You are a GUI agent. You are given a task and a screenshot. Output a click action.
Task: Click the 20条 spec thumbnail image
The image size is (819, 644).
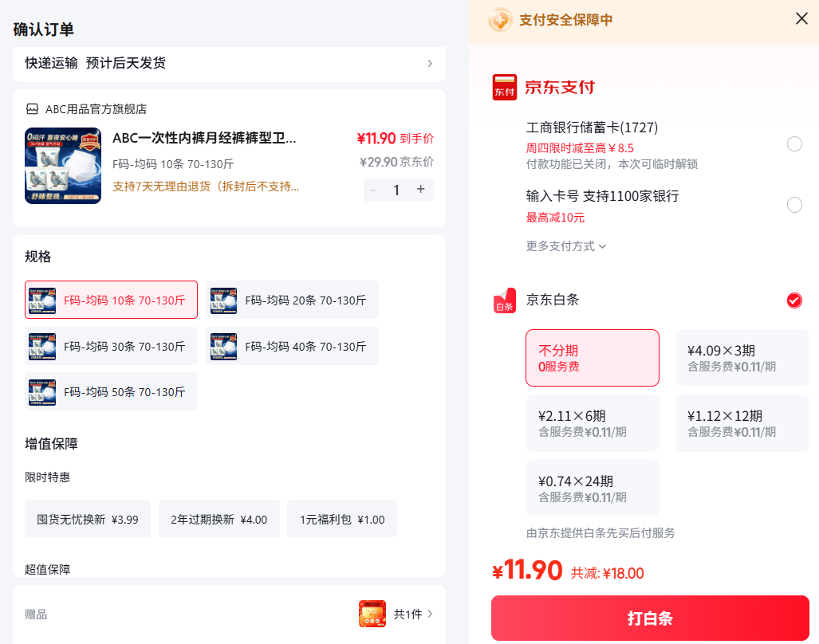pos(223,300)
